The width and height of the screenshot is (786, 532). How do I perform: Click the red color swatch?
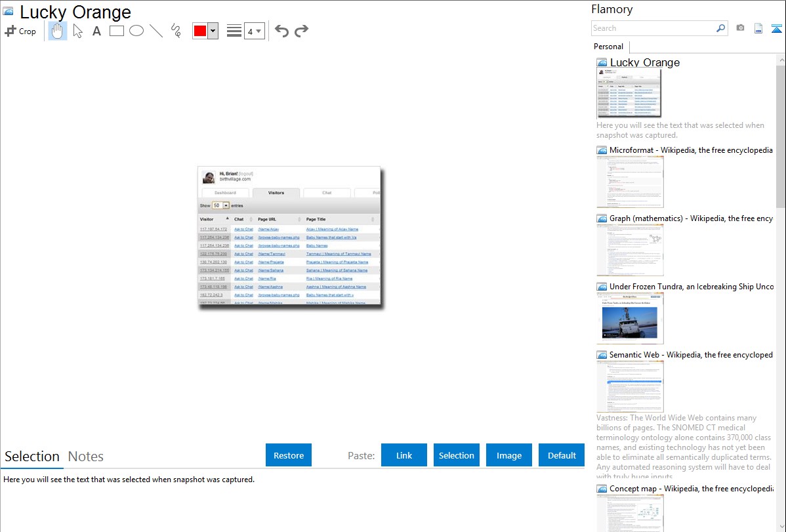coord(200,31)
